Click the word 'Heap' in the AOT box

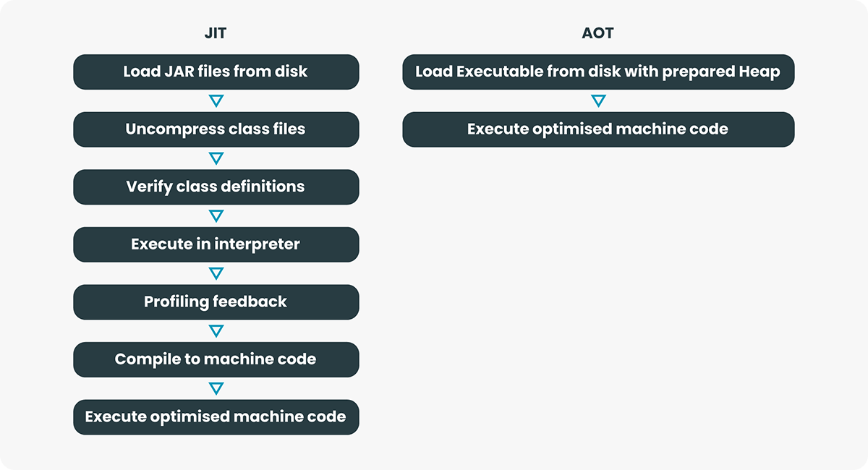point(759,72)
